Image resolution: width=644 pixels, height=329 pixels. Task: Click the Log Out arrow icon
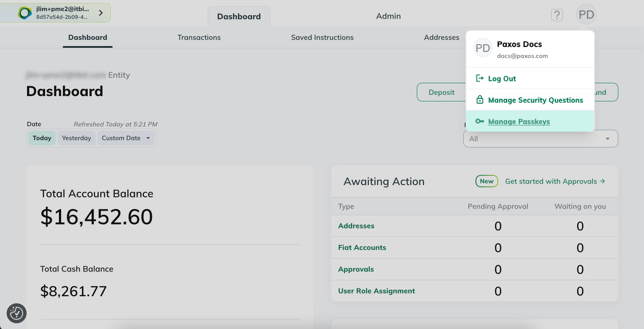coord(479,78)
